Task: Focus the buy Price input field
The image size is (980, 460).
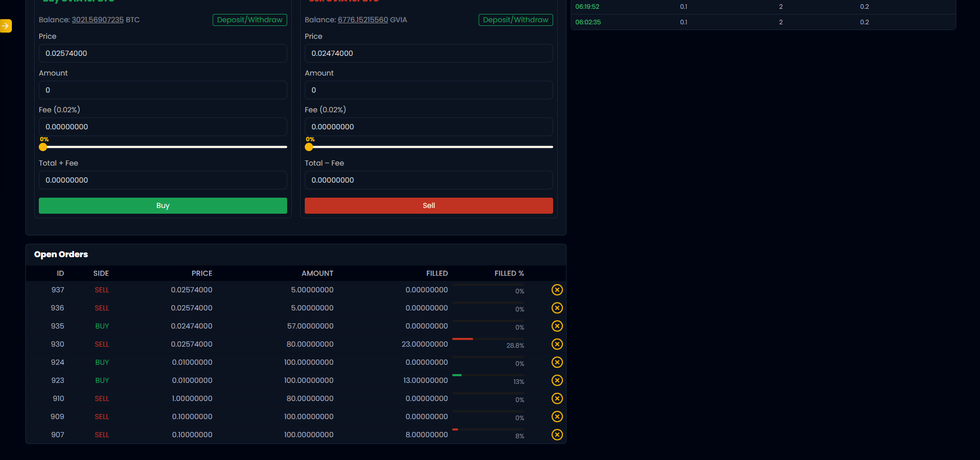Action: (162, 53)
